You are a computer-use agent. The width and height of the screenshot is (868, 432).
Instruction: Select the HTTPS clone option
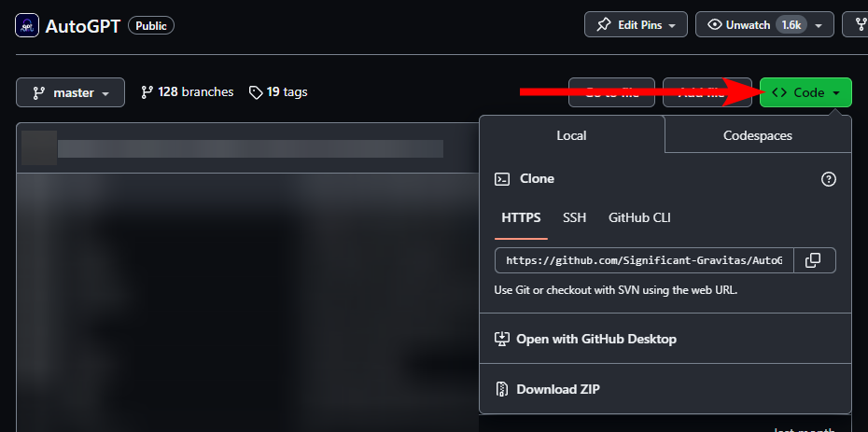pos(521,218)
